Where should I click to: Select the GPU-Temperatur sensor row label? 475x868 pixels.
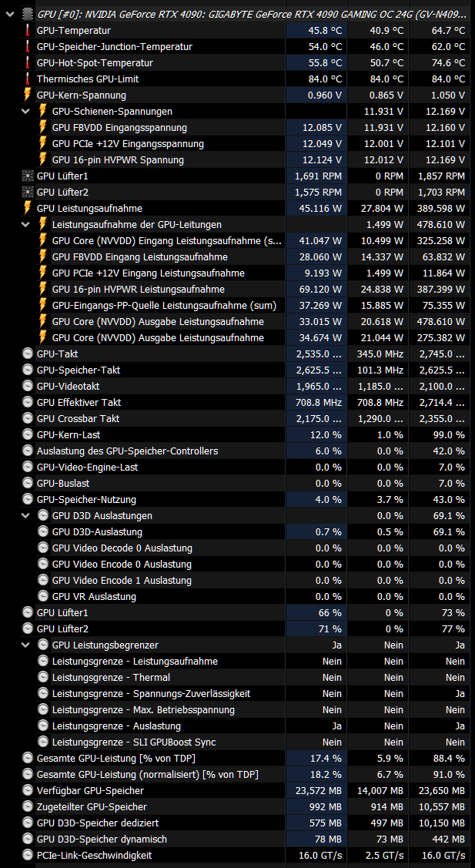click(x=74, y=31)
